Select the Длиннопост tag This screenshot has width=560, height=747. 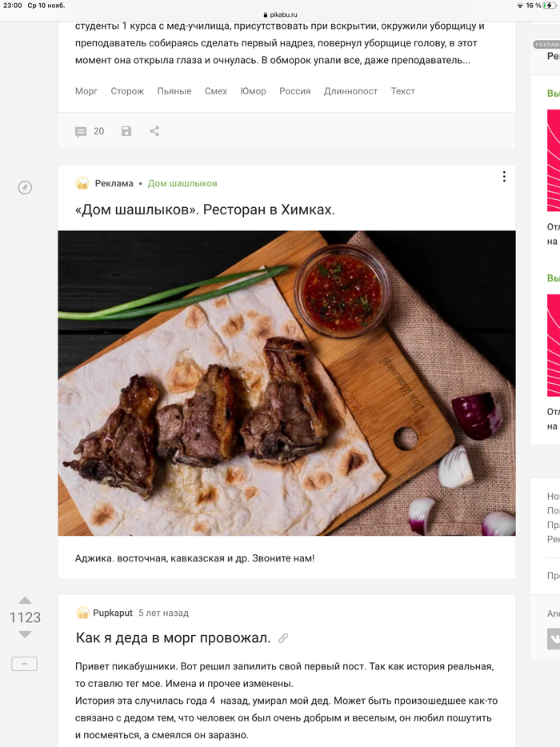click(x=350, y=91)
